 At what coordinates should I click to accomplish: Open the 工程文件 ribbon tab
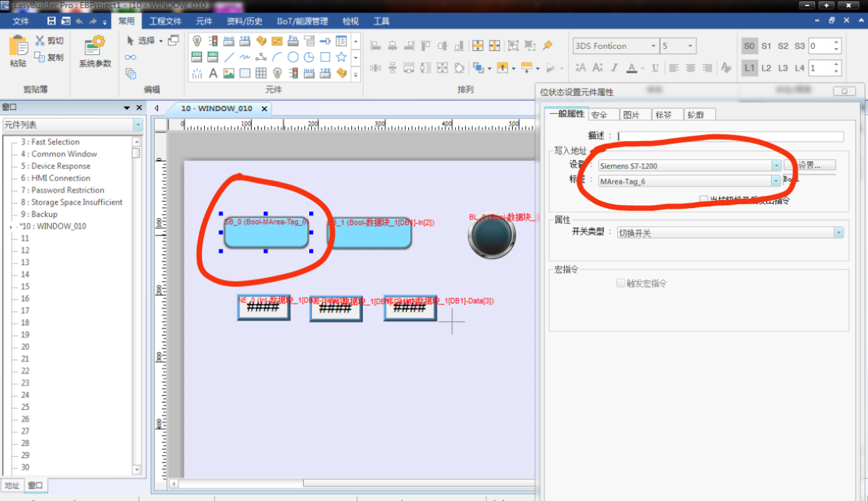(x=165, y=21)
